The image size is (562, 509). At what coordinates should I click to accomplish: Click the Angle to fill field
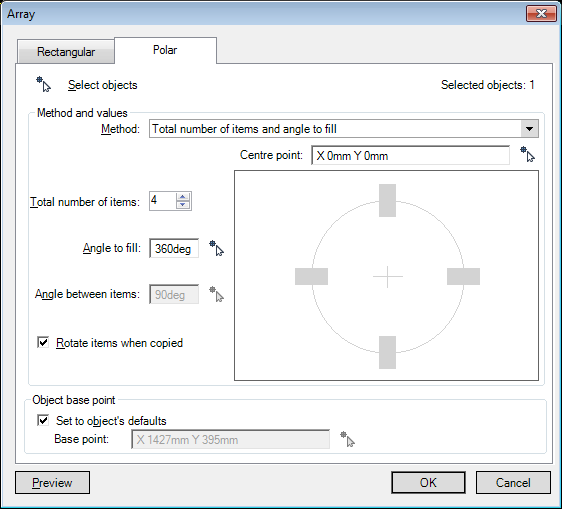tap(174, 248)
